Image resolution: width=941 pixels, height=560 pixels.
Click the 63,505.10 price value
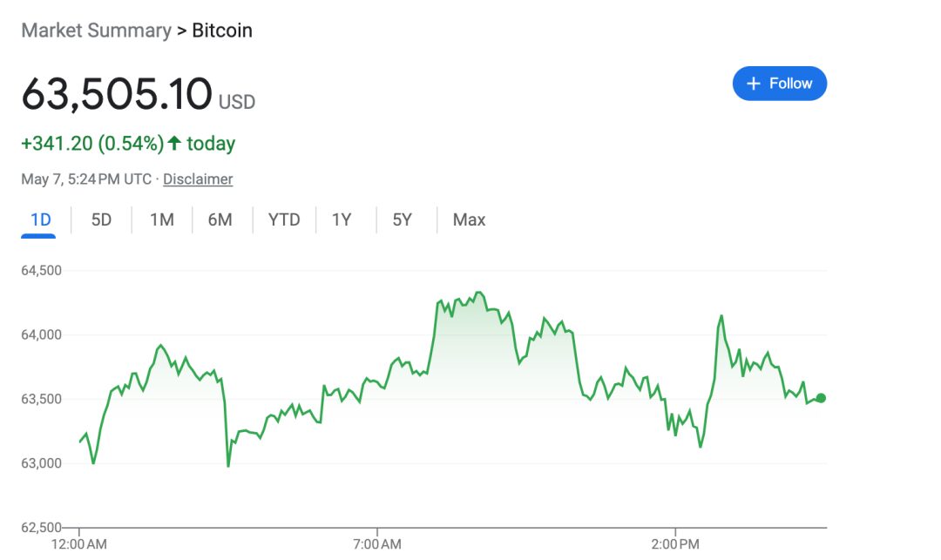tap(117, 94)
